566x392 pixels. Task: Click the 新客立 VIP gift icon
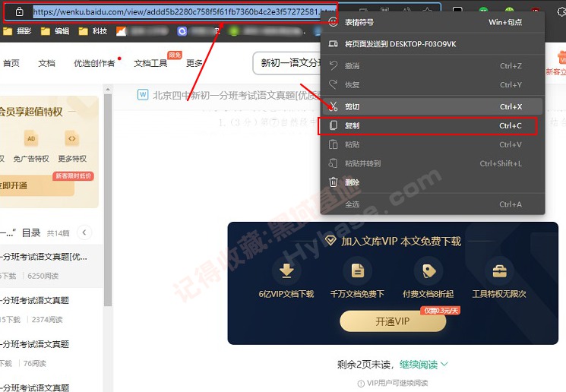pos(561,58)
